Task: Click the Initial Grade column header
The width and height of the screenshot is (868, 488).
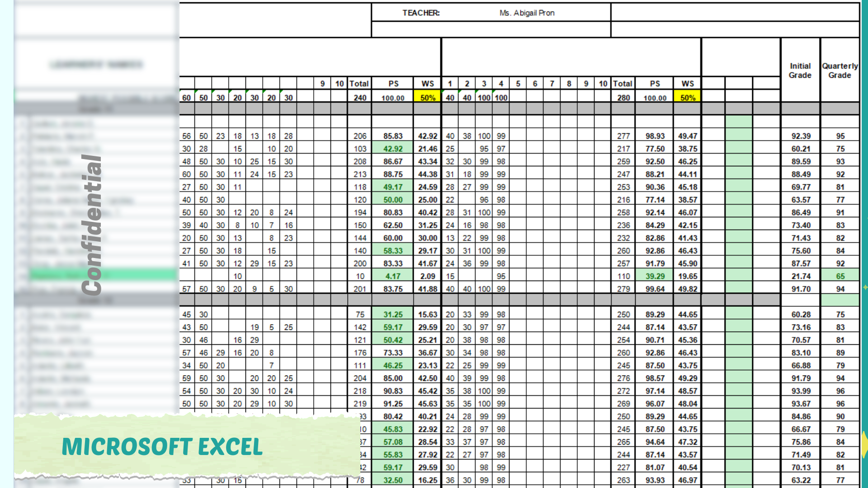Action: coord(800,70)
